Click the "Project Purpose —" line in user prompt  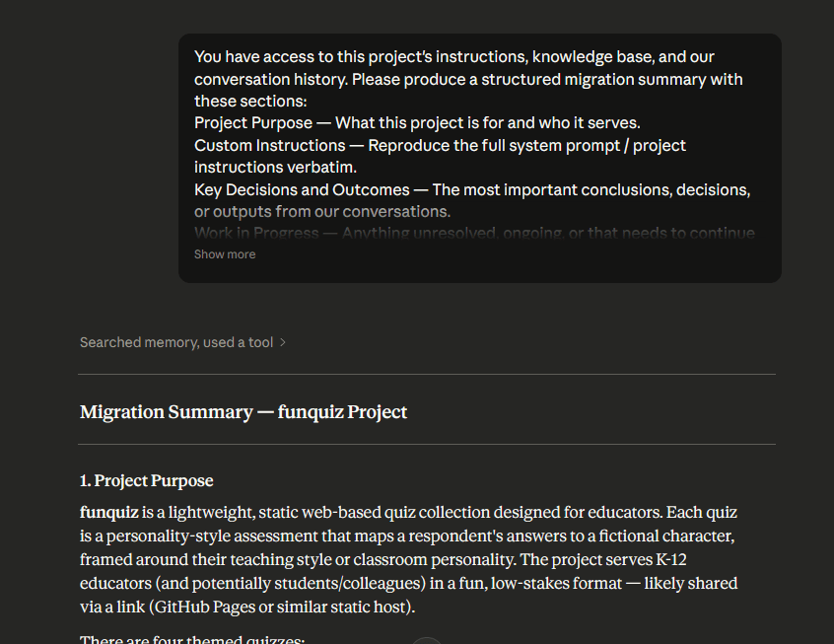coord(263,123)
